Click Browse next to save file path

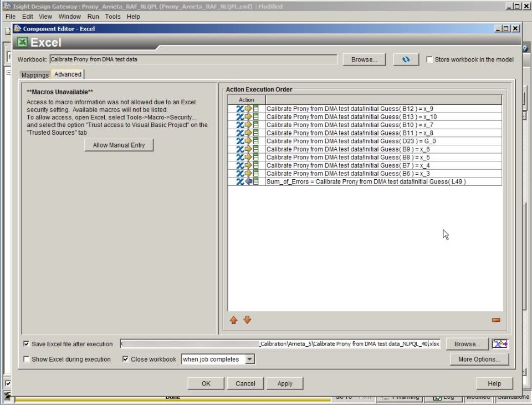pyautogui.click(x=467, y=344)
